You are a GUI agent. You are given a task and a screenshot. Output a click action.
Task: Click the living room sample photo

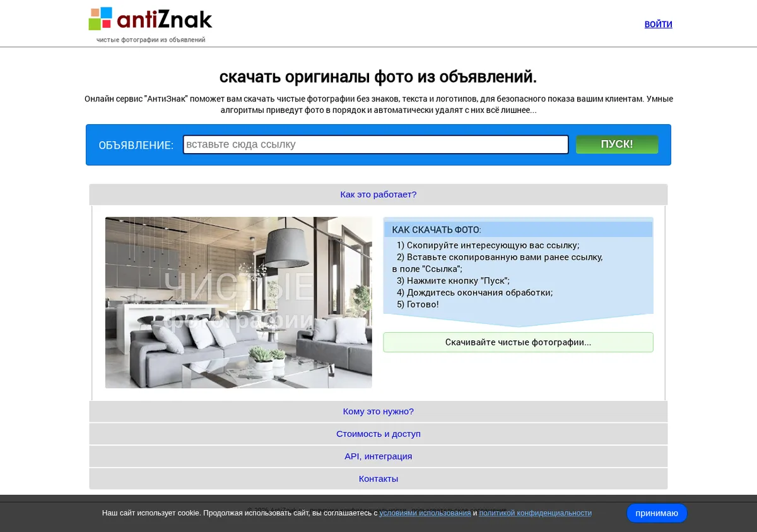point(238,303)
